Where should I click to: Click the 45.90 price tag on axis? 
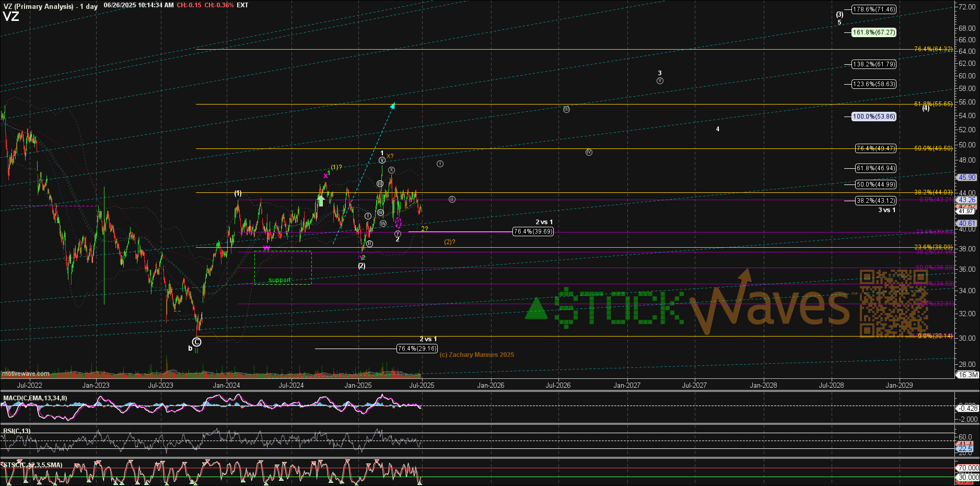967,178
